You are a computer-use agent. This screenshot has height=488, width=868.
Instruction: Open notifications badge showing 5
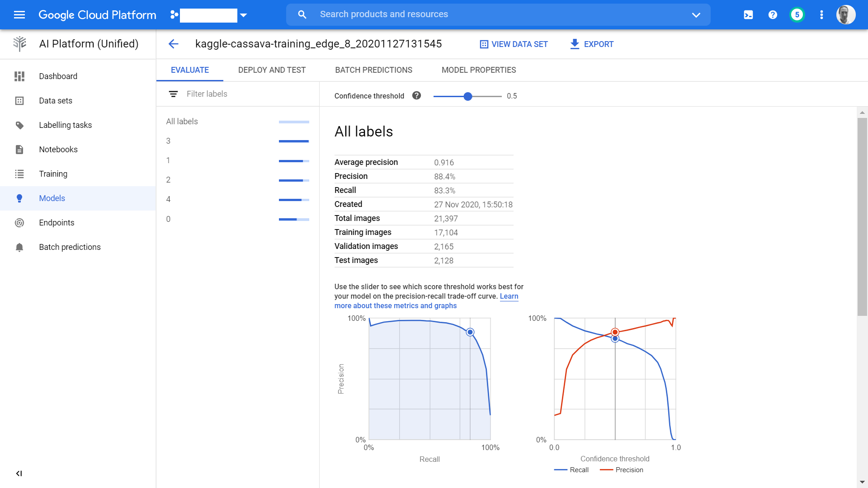click(x=797, y=15)
